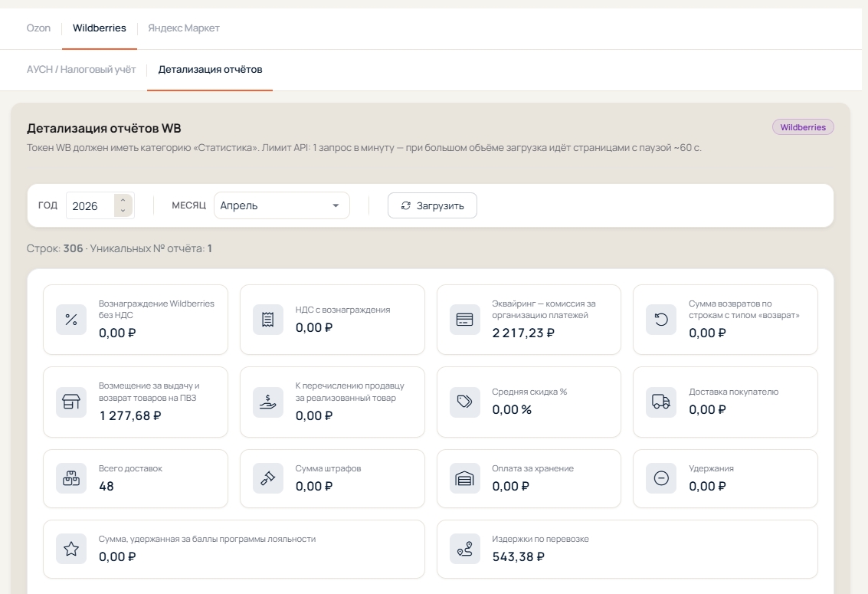Click the Загрузить button
The height and width of the screenshot is (594, 868).
pos(432,205)
